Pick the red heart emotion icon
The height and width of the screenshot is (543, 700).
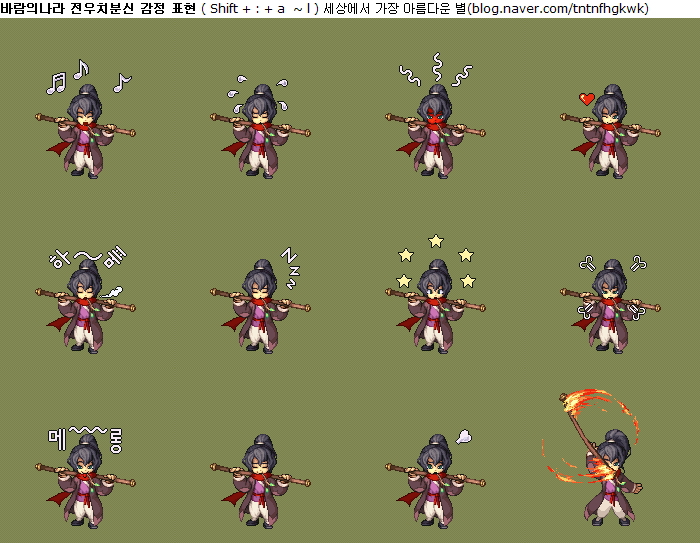587,98
